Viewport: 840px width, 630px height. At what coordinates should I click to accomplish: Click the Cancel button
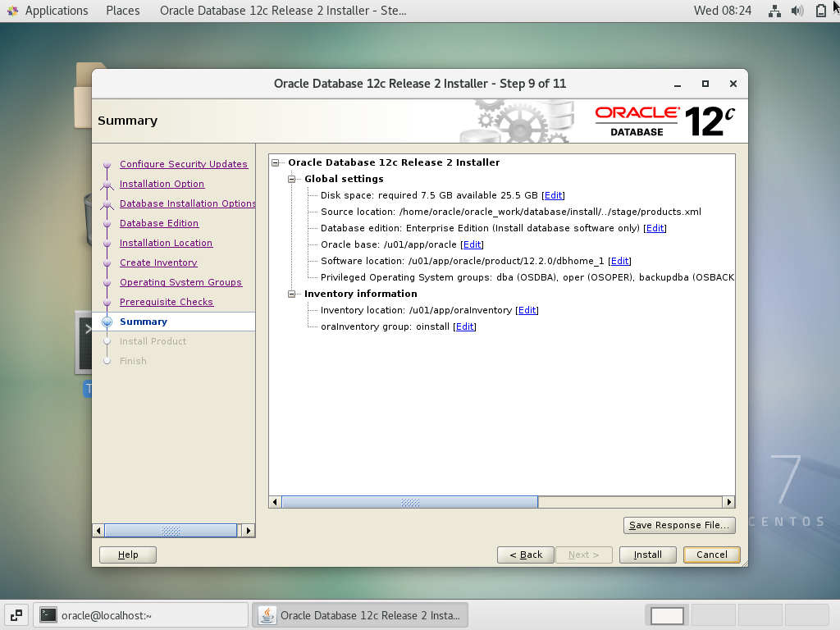[x=711, y=555]
